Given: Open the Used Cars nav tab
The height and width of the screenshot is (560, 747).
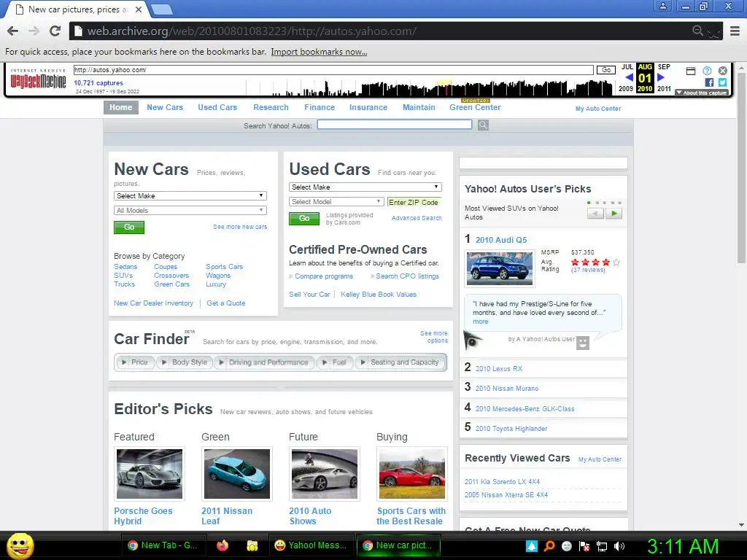Looking at the screenshot, I should coord(217,108).
